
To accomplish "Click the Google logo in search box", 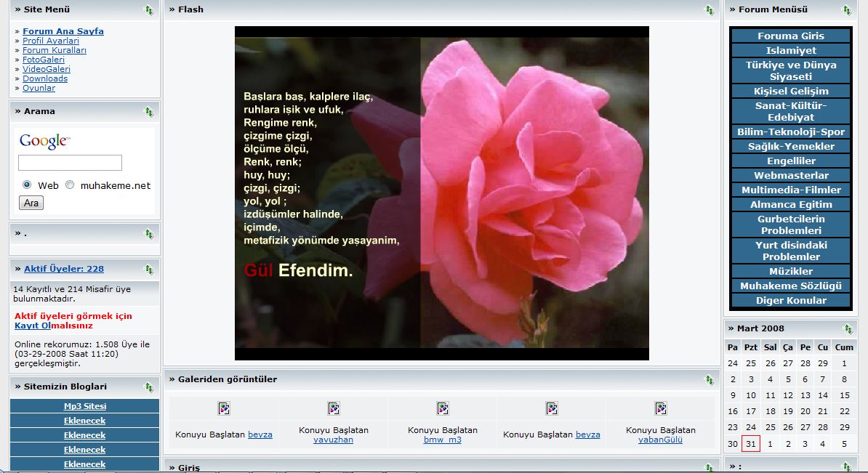I will [44, 141].
